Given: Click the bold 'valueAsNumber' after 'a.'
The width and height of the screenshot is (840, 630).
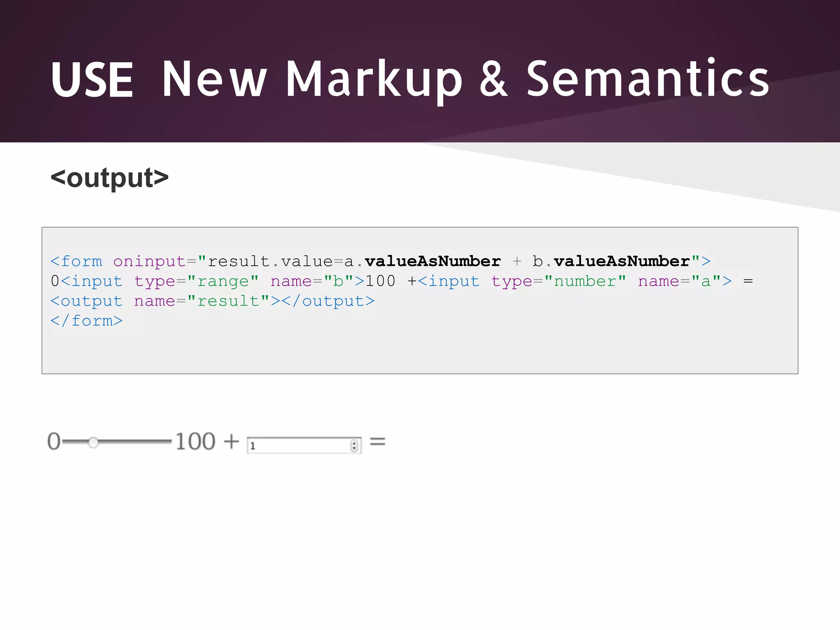Looking at the screenshot, I should 433,261.
